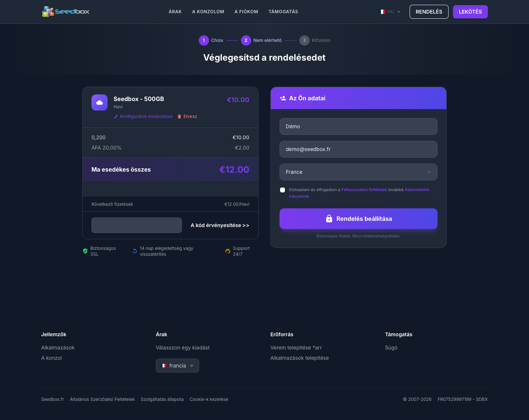This screenshot has height=420, width=529.
Task: Click the Ma esedékes összes label
Action: [x=121, y=169]
